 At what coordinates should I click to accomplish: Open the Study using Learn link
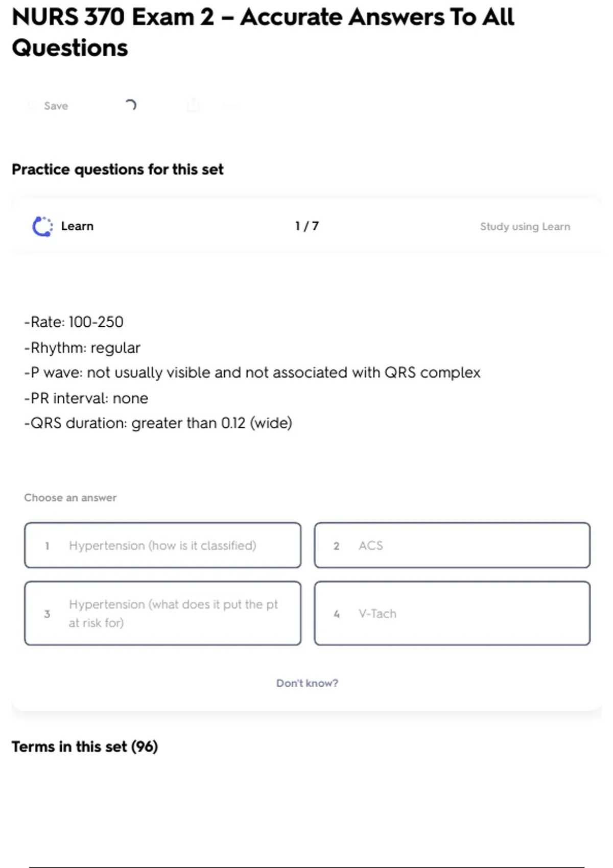point(525,226)
